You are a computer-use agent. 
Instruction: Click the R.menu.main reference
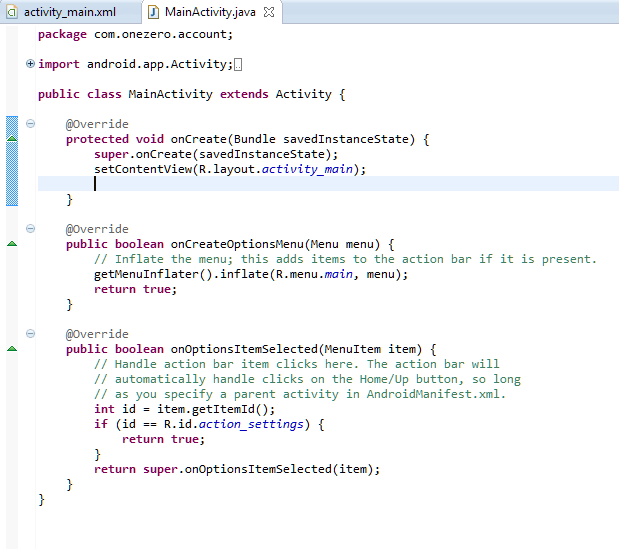[x=314, y=274]
